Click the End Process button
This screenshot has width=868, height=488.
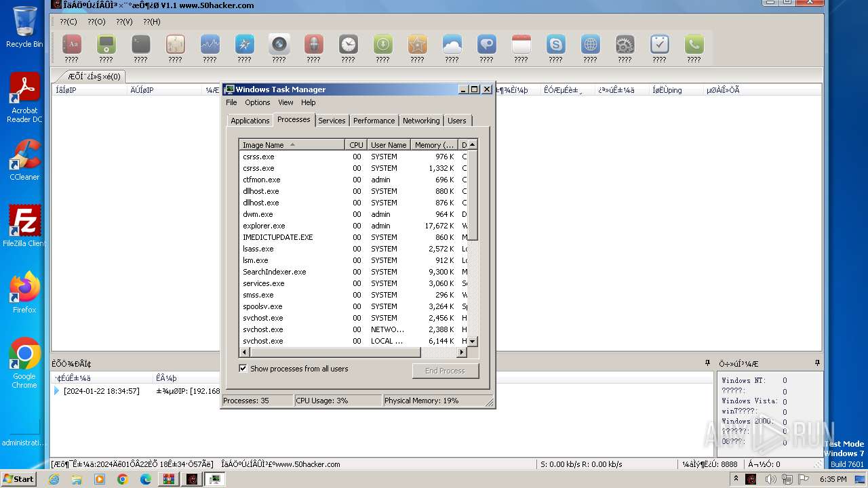pos(445,371)
